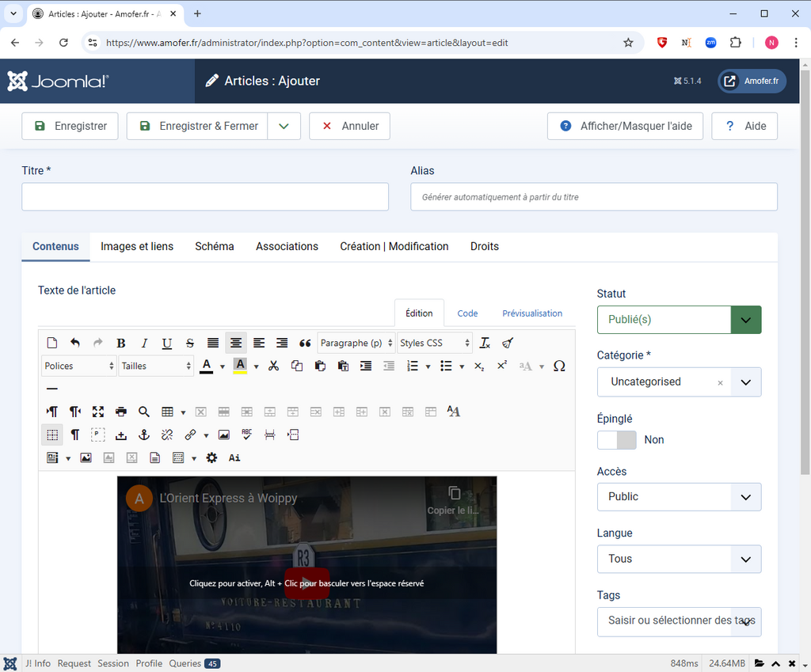Image resolution: width=811 pixels, height=672 pixels.
Task: Click Afficher/Masquer l'aide button
Action: coord(626,126)
